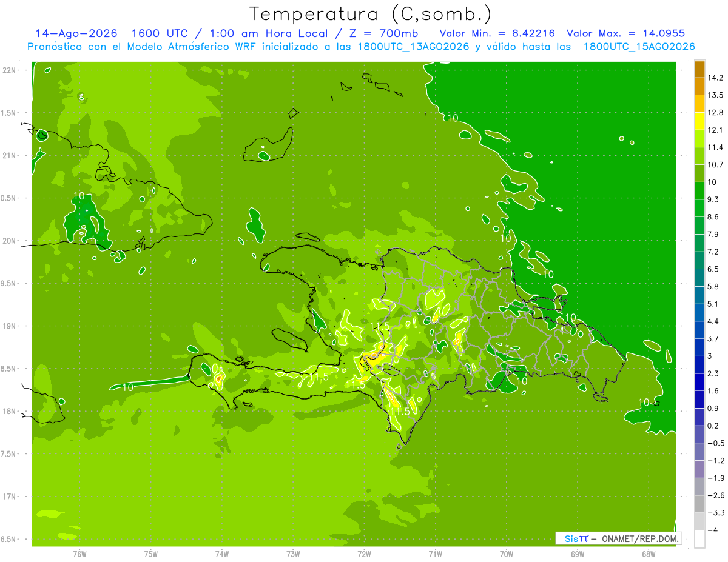The image size is (728, 562).
Task: Click the "Temperatura (C,somb.)" chart title
Action: (x=370, y=13)
